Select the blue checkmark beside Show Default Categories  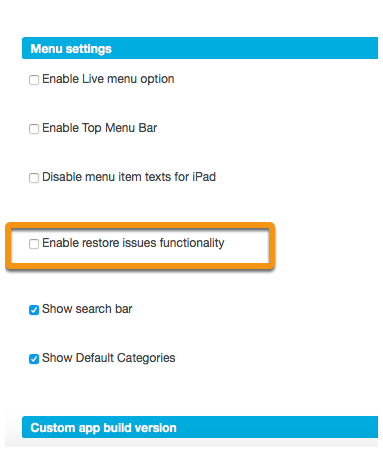[34, 359]
